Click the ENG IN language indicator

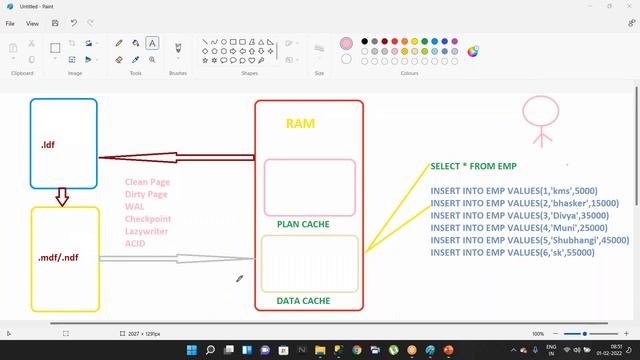pos(551,350)
